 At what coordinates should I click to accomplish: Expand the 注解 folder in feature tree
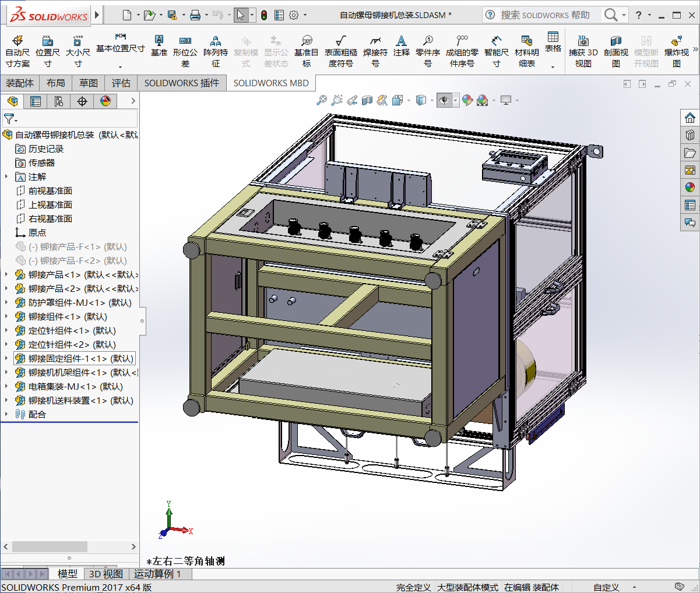[x=6, y=177]
